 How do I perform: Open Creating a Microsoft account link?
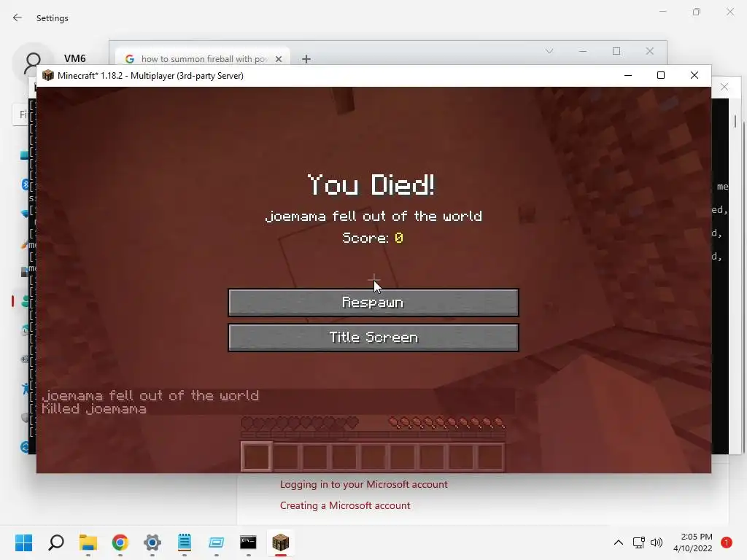click(345, 505)
